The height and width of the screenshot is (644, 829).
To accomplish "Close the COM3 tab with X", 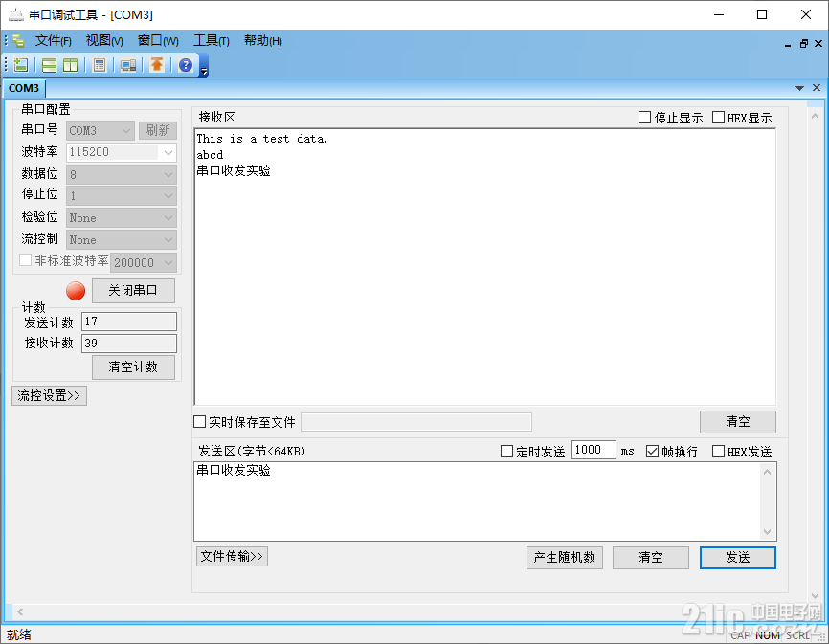I will coord(817,88).
